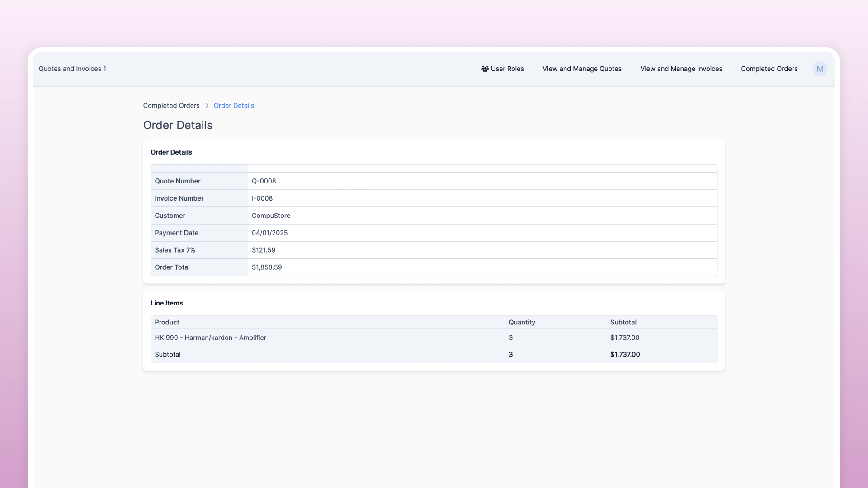Click the breadcrumb chevron separator

207,106
